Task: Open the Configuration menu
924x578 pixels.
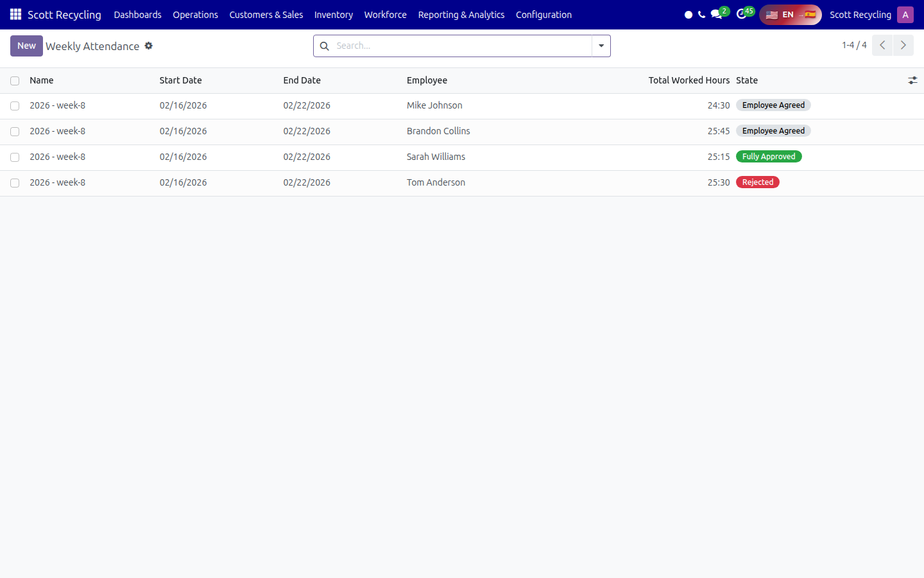Action: 543,15
